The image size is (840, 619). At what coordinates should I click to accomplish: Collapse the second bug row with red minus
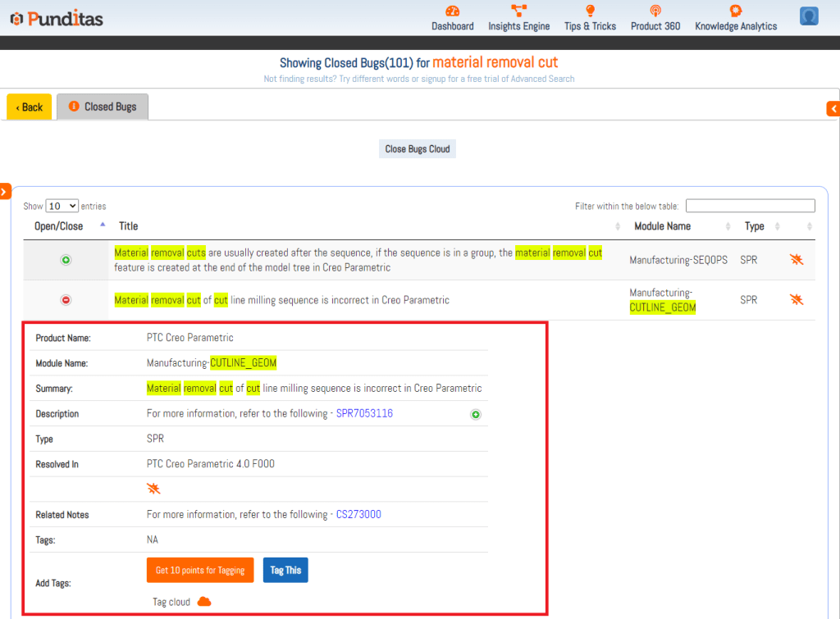click(x=66, y=300)
